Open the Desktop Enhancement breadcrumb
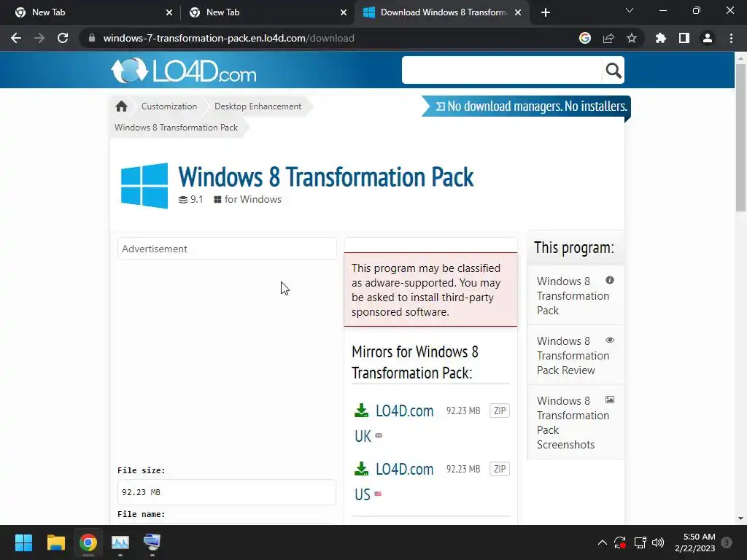This screenshot has height=560, width=747. 258,106
